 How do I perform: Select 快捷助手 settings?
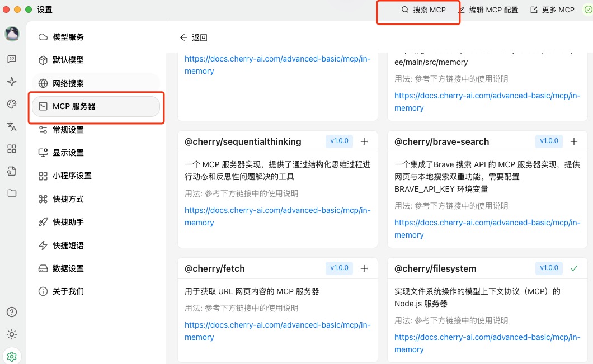point(96,222)
